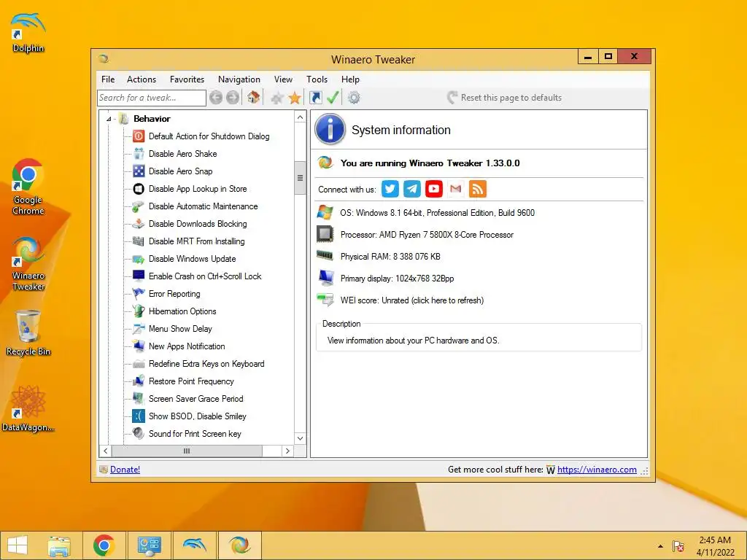Open File Explorer from taskbar
This screenshot has height=560, width=747.
click(59, 545)
